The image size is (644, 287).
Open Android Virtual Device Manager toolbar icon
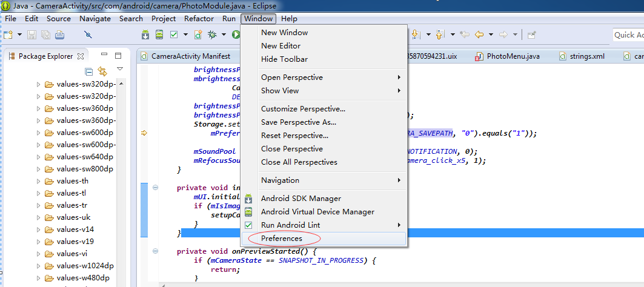[x=159, y=35]
